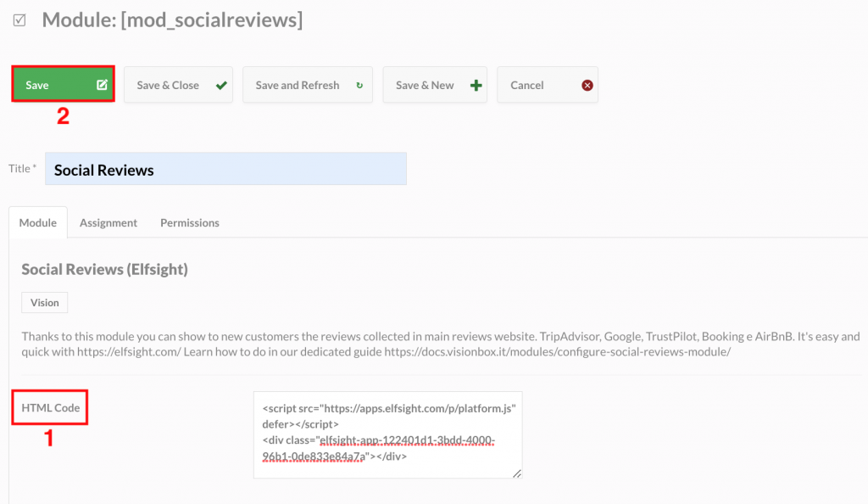Click inside the HTML Code textarea
Viewport: 868px width, 504px height.
388,434
